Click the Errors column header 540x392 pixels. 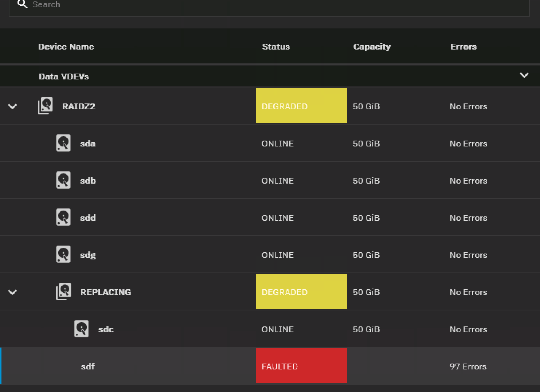[x=463, y=47]
